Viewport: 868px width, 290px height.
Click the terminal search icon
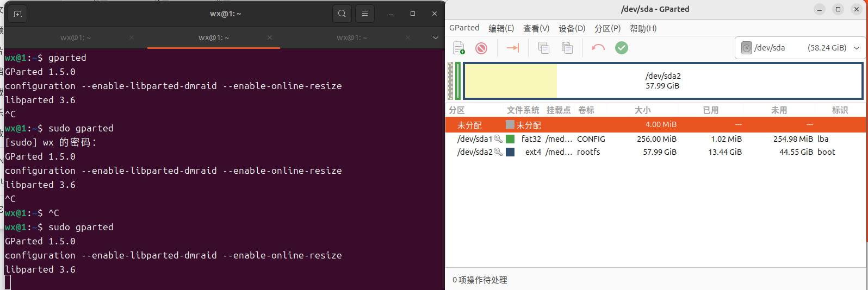[342, 14]
